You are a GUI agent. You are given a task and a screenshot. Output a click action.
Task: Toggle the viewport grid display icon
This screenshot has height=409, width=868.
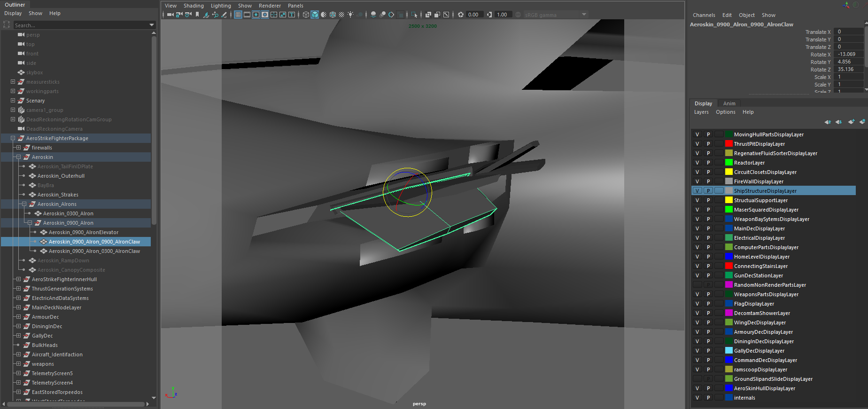click(x=238, y=15)
